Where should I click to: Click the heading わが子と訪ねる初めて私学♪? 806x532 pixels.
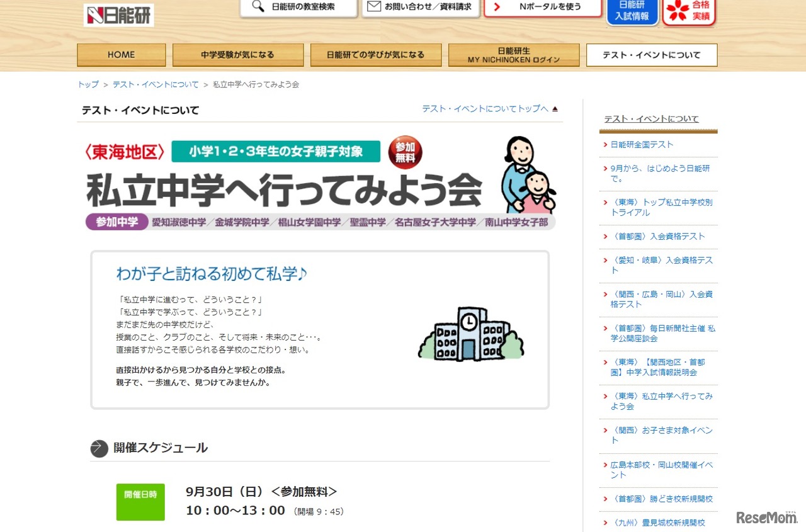click(212, 274)
